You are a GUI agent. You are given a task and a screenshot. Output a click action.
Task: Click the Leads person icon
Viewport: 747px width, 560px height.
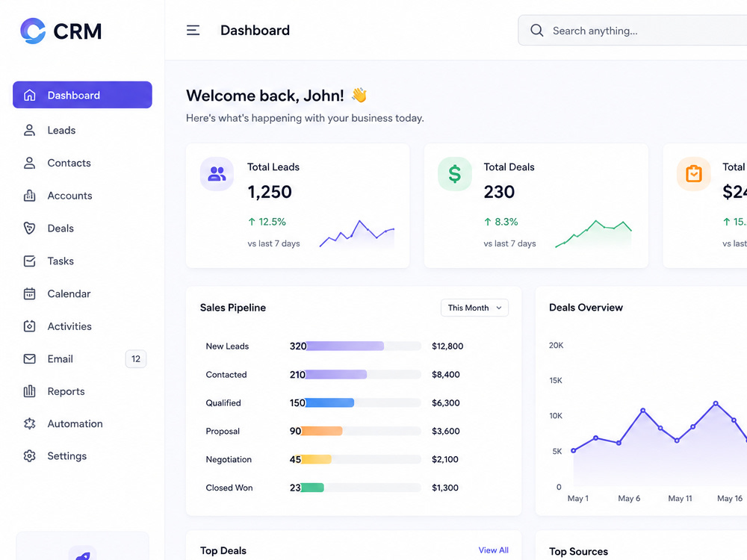point(30,131)
